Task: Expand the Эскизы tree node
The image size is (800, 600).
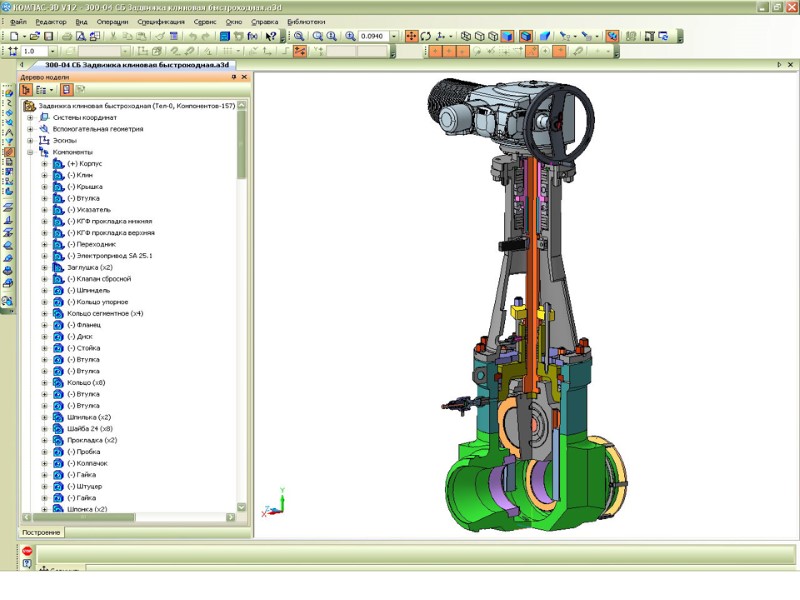Action: pos(30,140)
